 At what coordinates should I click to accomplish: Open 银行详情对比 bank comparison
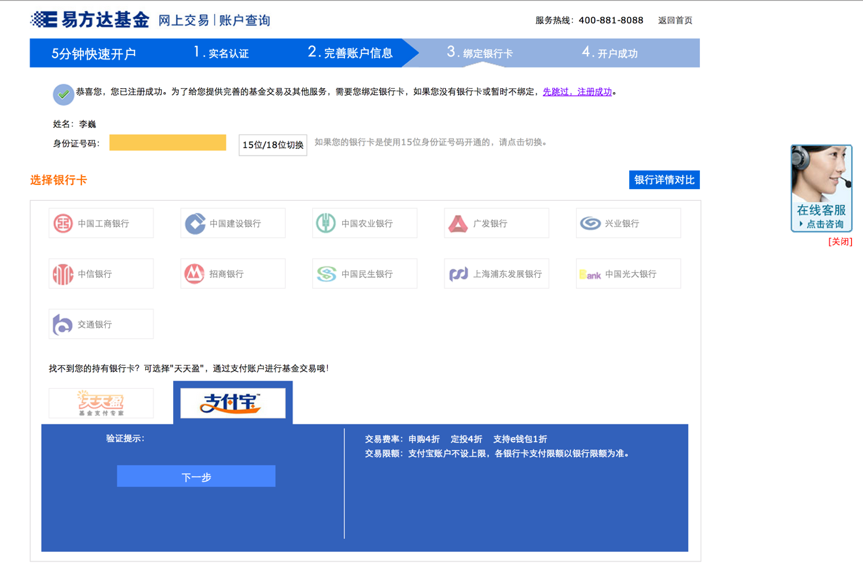(664, 180)
